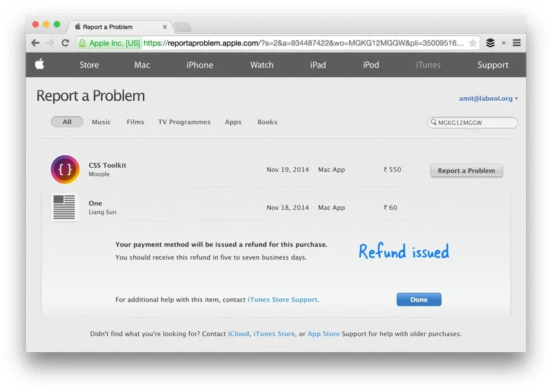Viewport: 552px width, 392px height.
Task: Click the CSS Toolkit app icon
Action: click(x=65, y=169)
